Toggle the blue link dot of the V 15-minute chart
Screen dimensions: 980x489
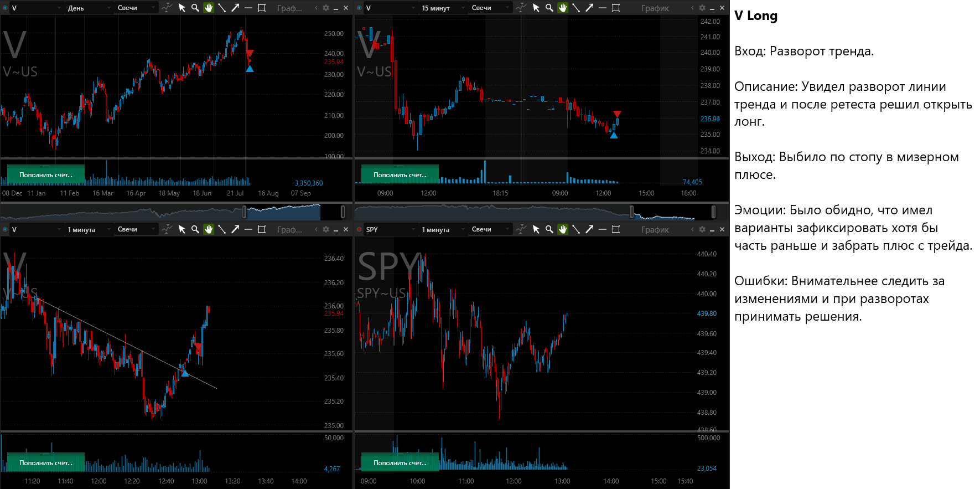360,8
